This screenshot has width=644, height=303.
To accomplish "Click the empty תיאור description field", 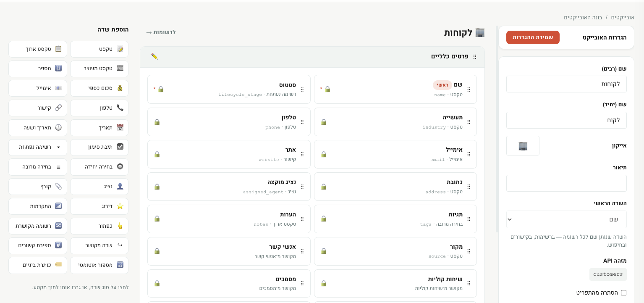I will tap(566, 183).
